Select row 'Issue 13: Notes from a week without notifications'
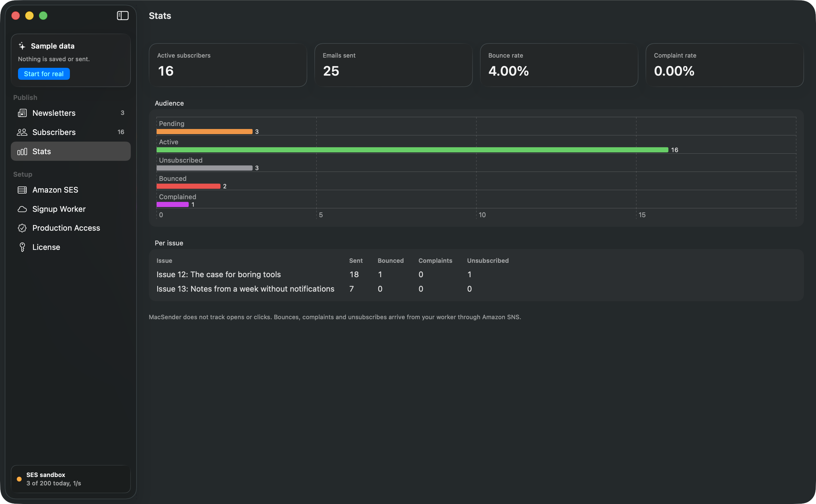The width and height of the screenshot is (816, 504). (x=476, y=289)
